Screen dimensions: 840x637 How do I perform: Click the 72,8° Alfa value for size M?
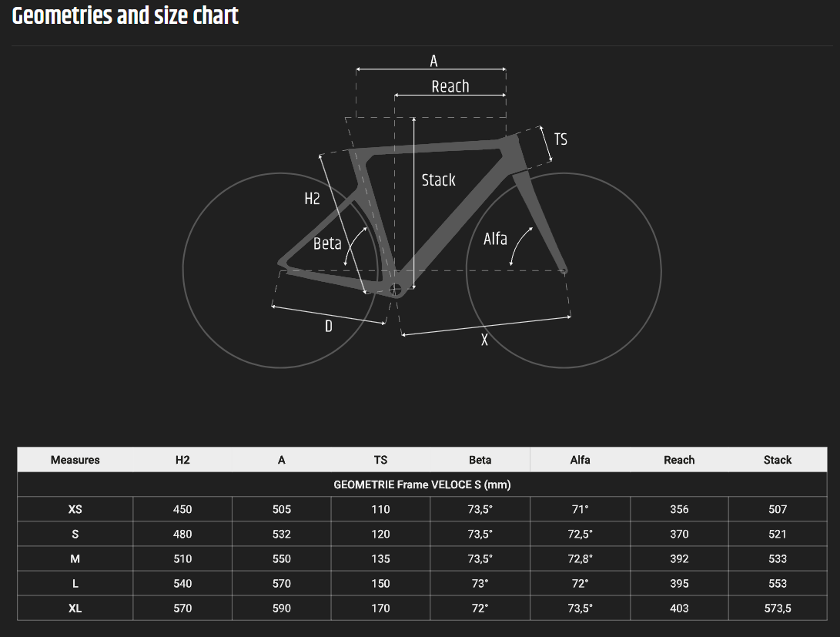tap(581, 558)
